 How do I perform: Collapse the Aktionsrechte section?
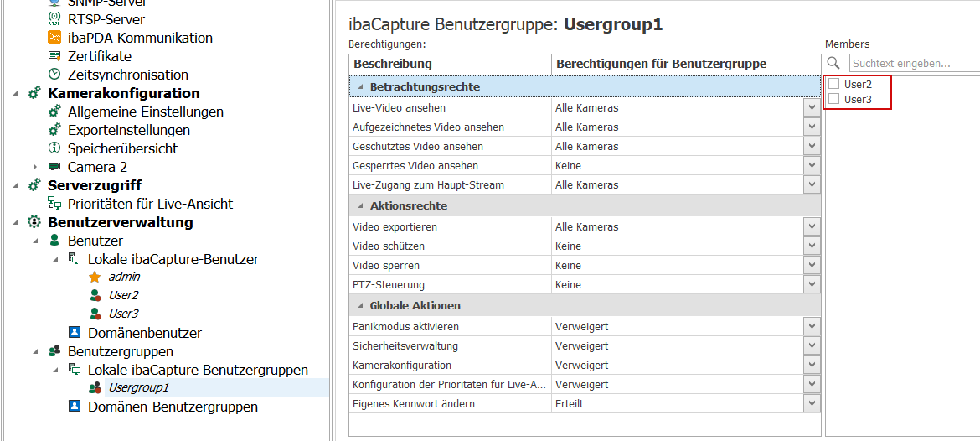click(x=360, y=205)
